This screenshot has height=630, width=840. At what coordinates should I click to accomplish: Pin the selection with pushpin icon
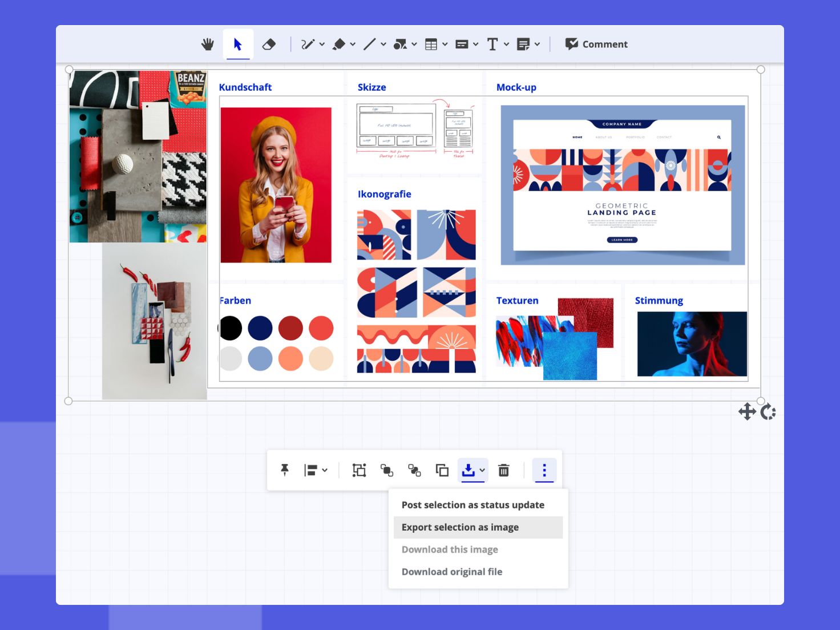pyautogui.click(x=285, y=470)
